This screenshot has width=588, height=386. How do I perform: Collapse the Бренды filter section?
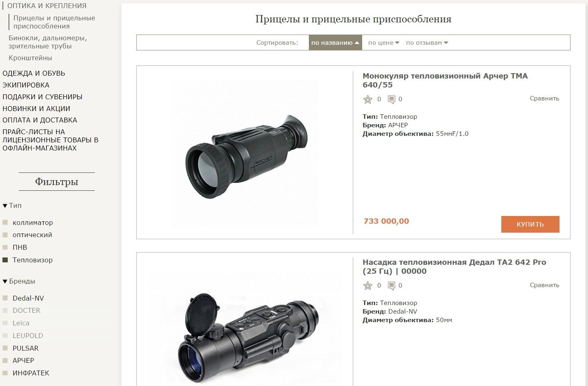click(19, 281)
